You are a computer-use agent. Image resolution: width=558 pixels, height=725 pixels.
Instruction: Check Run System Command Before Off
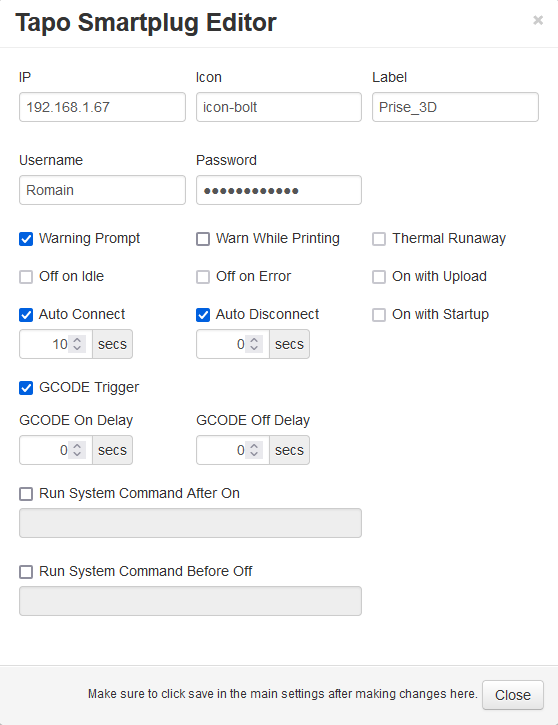pyautogui.click(x=26, y=572)
